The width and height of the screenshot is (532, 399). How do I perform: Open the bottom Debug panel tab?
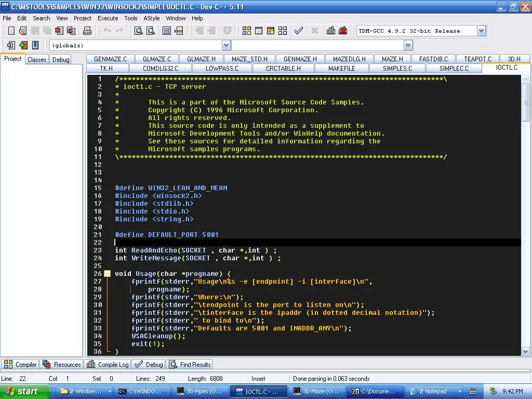click(x=149, y=364)
